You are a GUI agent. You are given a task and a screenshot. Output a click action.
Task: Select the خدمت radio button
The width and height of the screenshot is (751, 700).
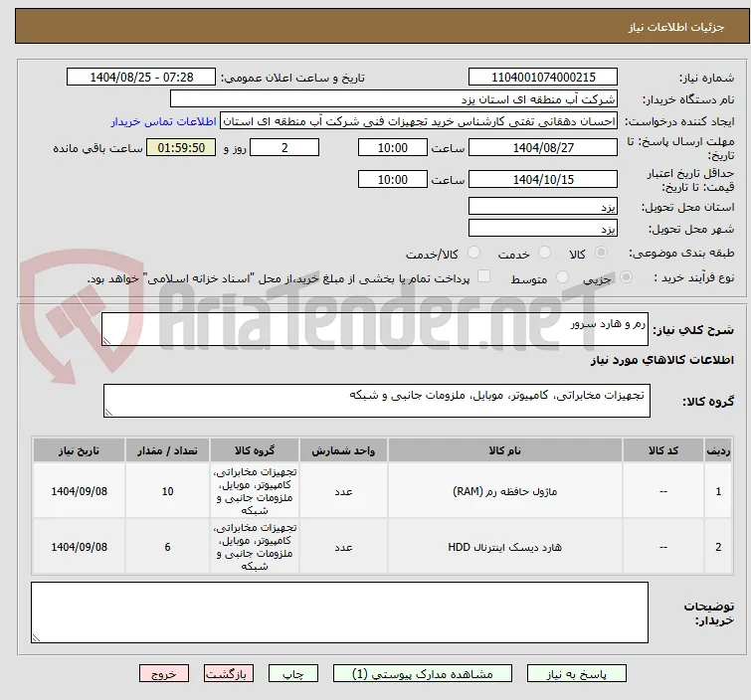(544, 253)
